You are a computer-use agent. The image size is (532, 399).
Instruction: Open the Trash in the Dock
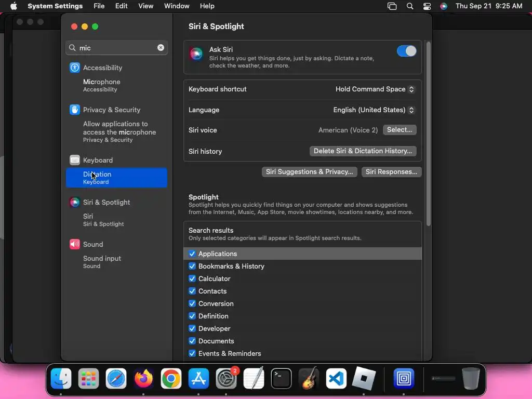point(471,378)
